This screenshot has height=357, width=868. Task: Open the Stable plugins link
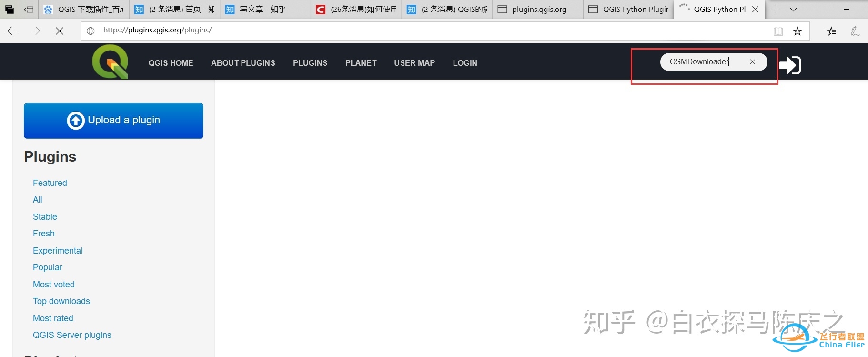45,217
